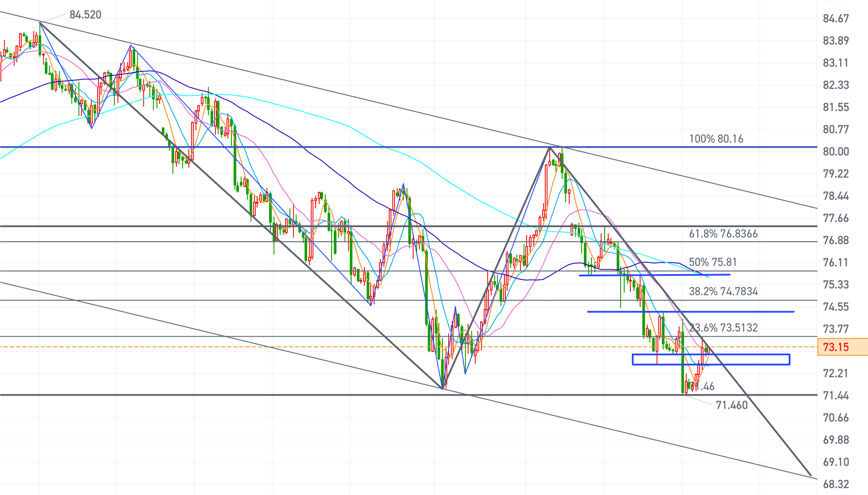
Task: Click the 70.66 price axis value
Action: (836, 418)
